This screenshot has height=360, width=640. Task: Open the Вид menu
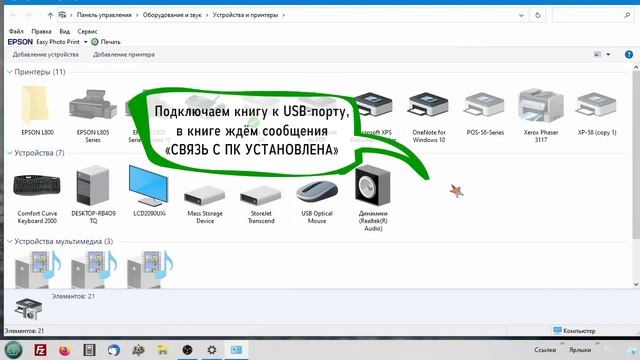[x=64, y=31]
